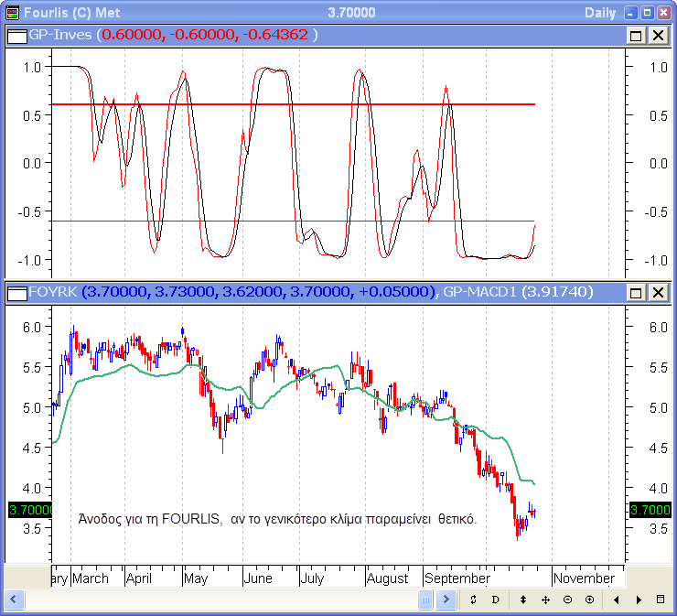Click the horizontal scrollbar thumb
The height and width of the screenshot is (616, 677).
tap(425, 600)
